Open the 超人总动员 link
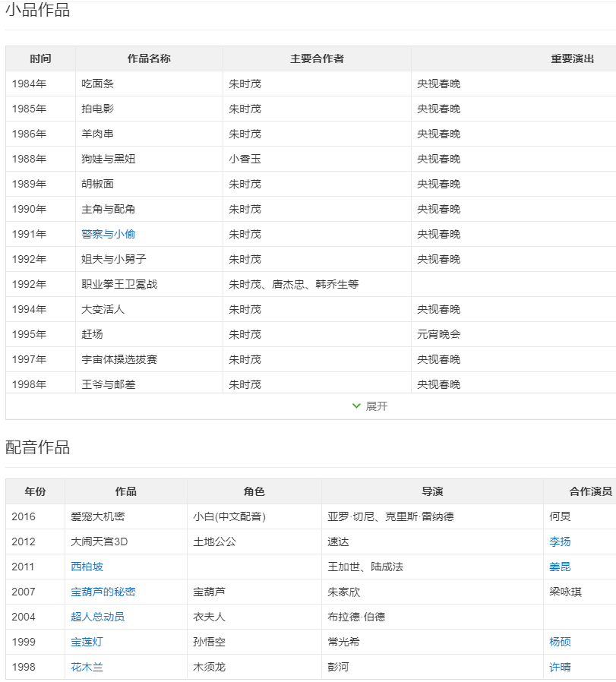Image resolution: width=616 pixels, height=682 pixels. (98, 617)
